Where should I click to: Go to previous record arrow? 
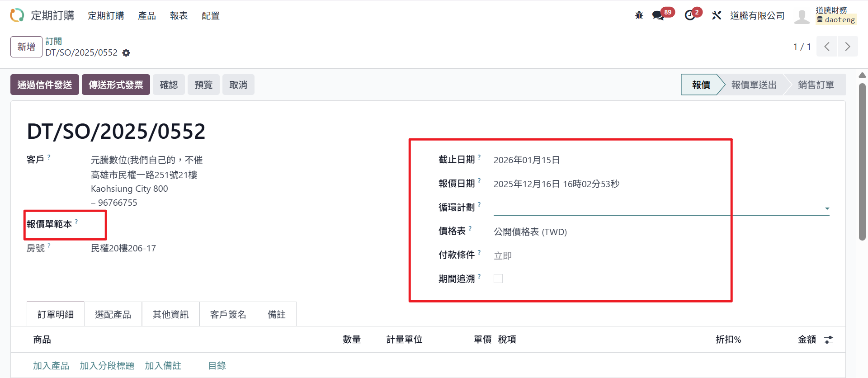coord(827,47)
